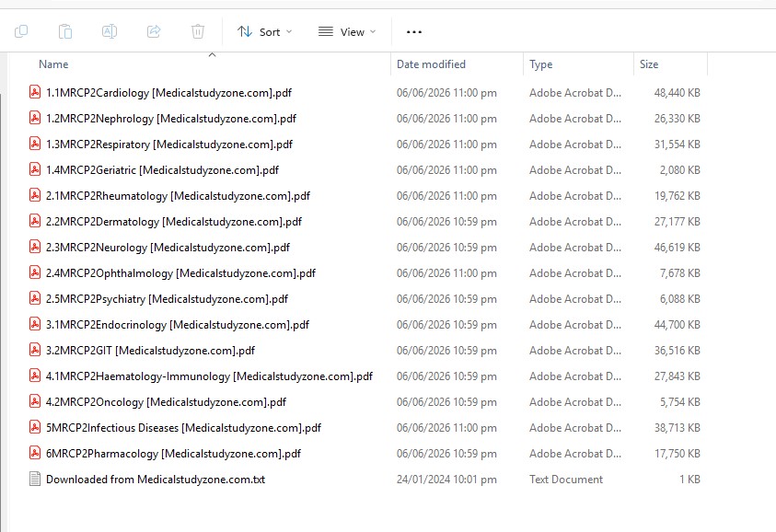The width and height of the screenshot is (776, 532).
Task: Click the 36,516 KB size value
Action: pyautogui.click(x=677, y=351)
